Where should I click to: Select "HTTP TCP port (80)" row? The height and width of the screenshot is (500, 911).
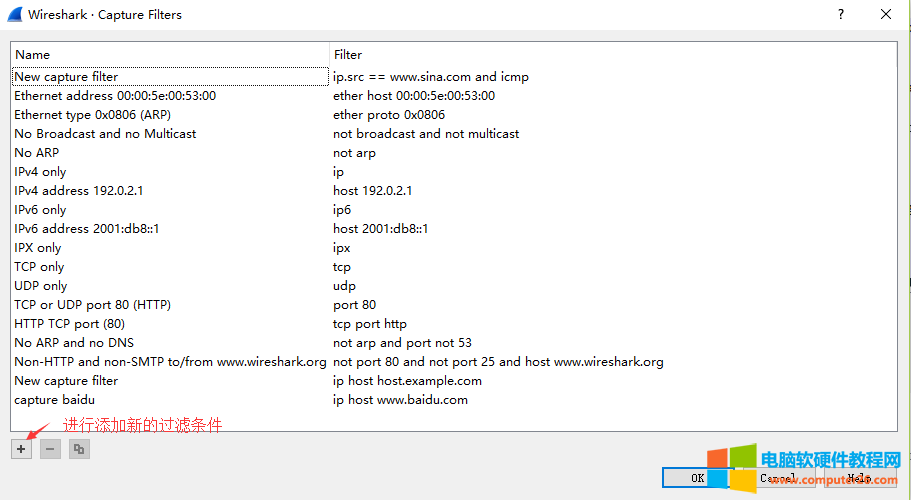(70, 324)
